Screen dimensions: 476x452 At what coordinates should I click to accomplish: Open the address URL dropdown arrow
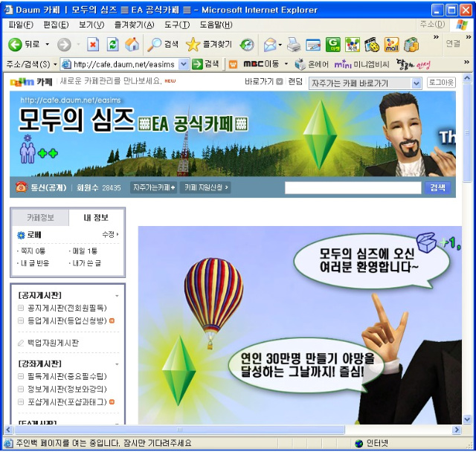click(x=184, y=64)
